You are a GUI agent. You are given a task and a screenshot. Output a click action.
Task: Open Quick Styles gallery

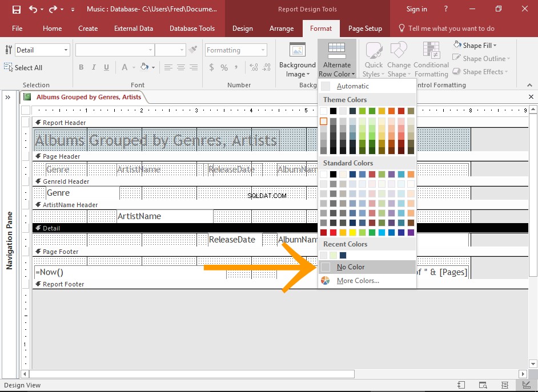click(x=374, y=60)
